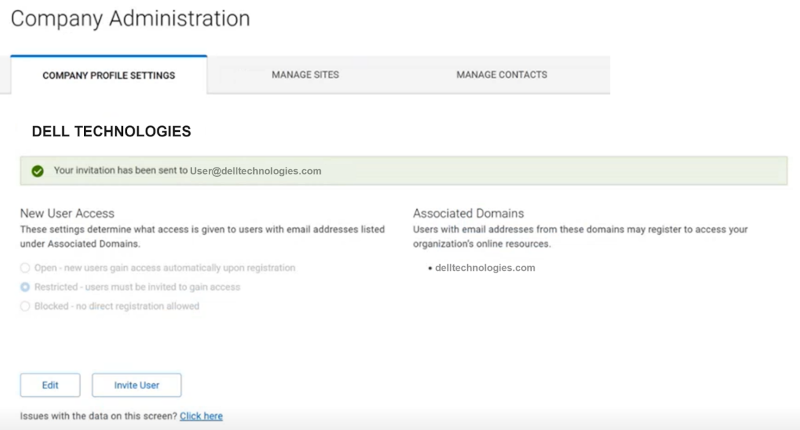Viewport: 800px width, 430px height.
Task: Follow the "Click here" link
Action: pyautogui.click(x=201, y=416)
